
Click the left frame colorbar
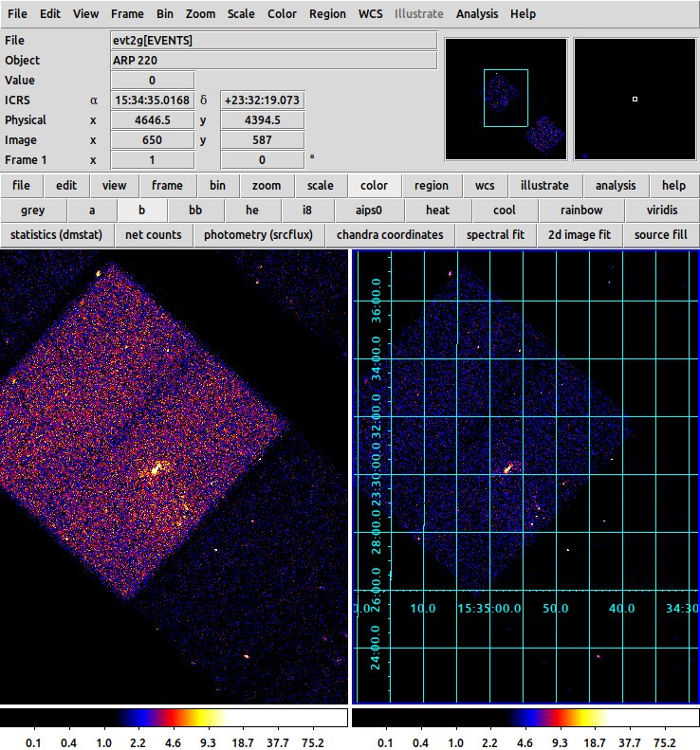(x=174, y=718)
